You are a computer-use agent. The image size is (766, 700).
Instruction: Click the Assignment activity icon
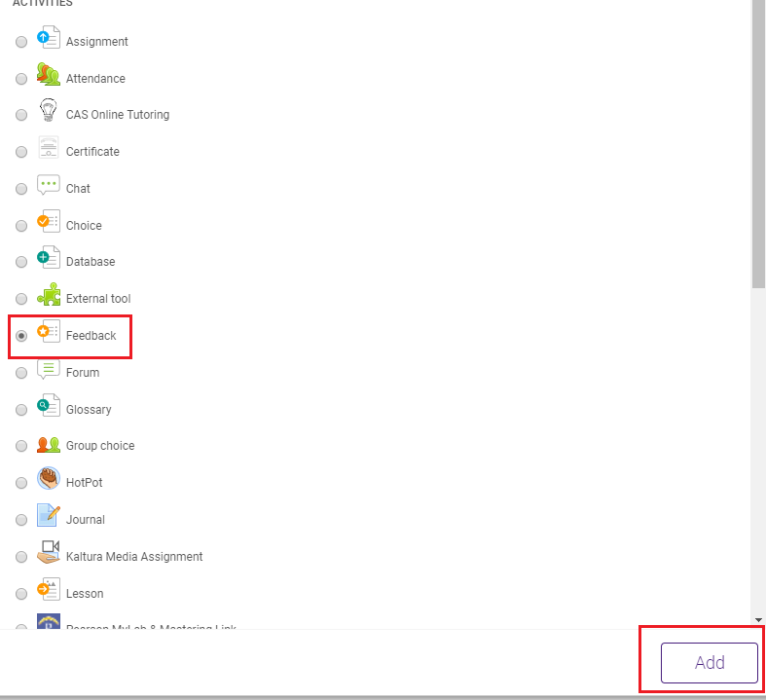click(49, 38)
